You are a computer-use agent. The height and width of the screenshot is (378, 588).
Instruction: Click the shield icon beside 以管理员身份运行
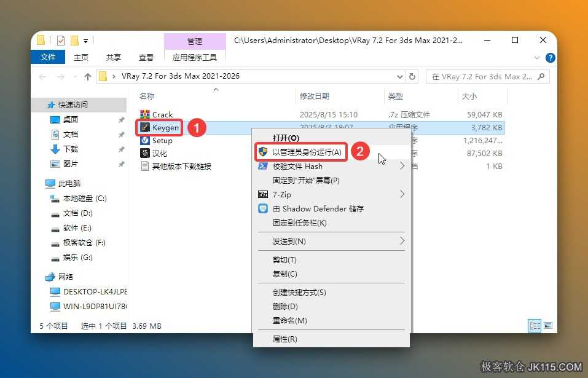tap(263, 152)
